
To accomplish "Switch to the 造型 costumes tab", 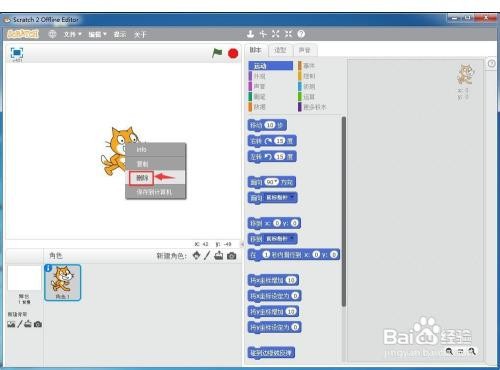I will 280,50.
